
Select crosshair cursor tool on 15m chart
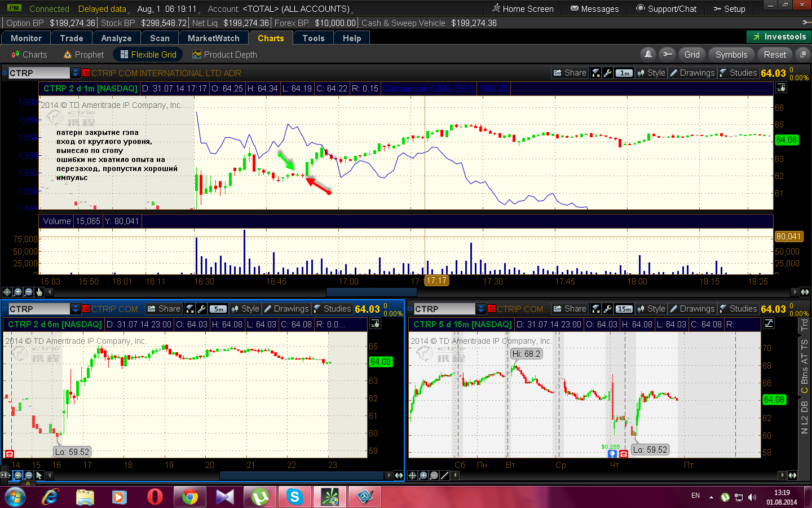click(x=412, y=475)
